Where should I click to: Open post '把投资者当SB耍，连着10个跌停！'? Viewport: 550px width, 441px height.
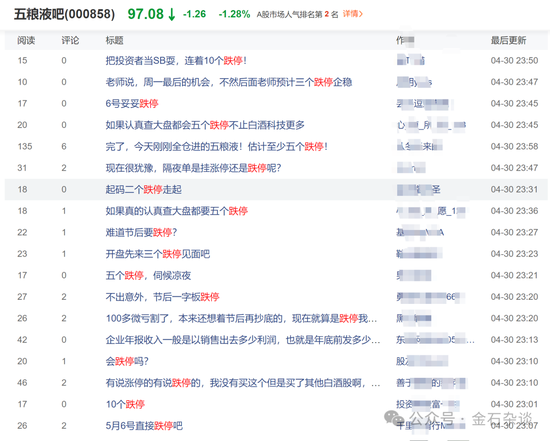176,61
